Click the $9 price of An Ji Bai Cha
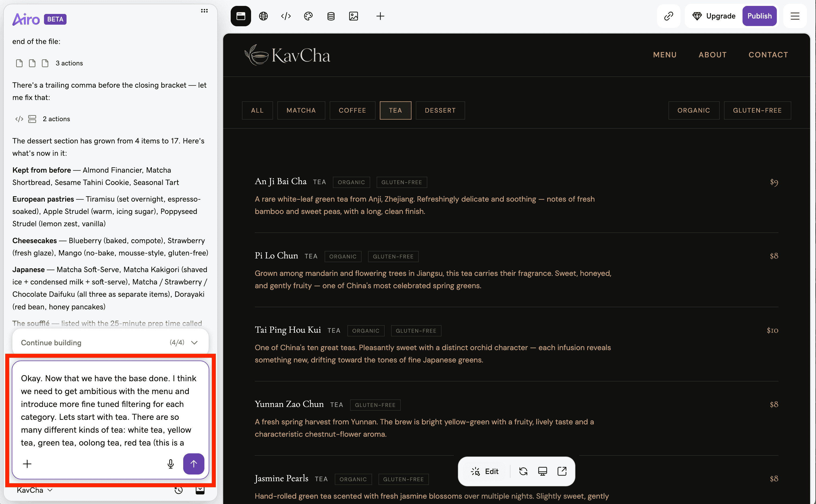816x504 pixels. [774, 182]
